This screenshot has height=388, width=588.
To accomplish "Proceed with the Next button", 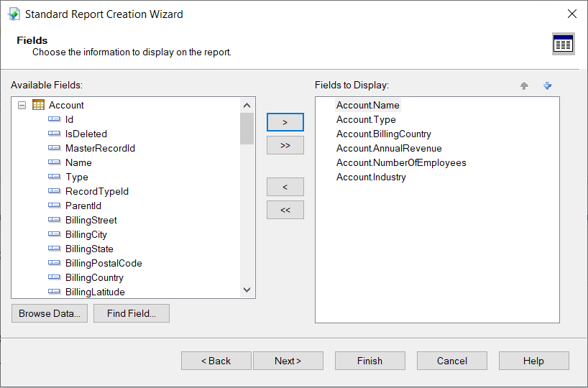I will (288, 361).
